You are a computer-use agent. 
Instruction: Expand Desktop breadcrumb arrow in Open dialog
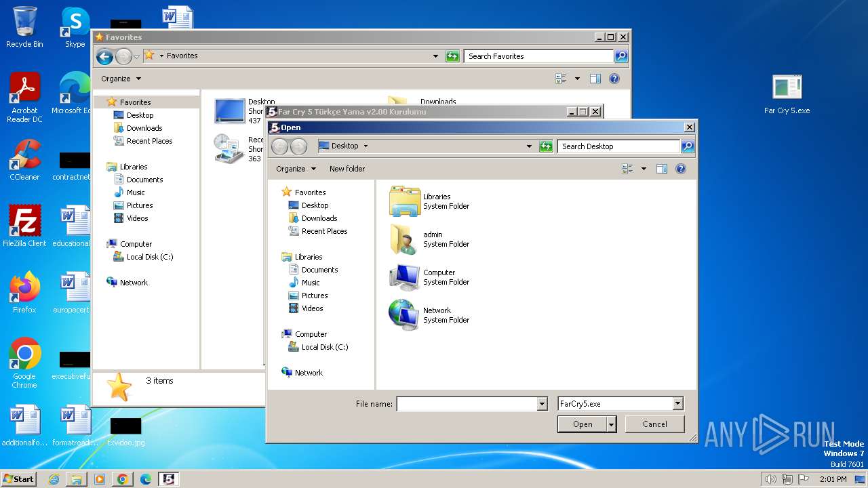(366, 146)
